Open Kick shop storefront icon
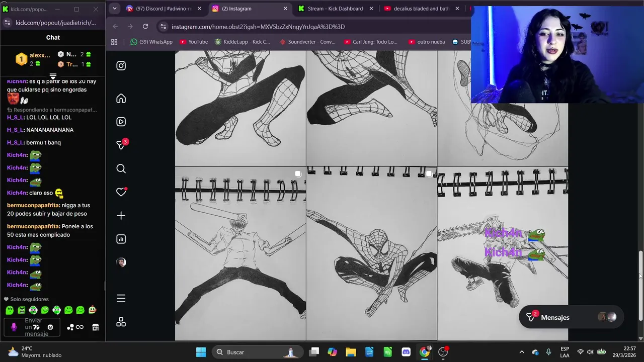Viewport: 644px width, 362px height. pyautogui.click(x=96, y=327)
